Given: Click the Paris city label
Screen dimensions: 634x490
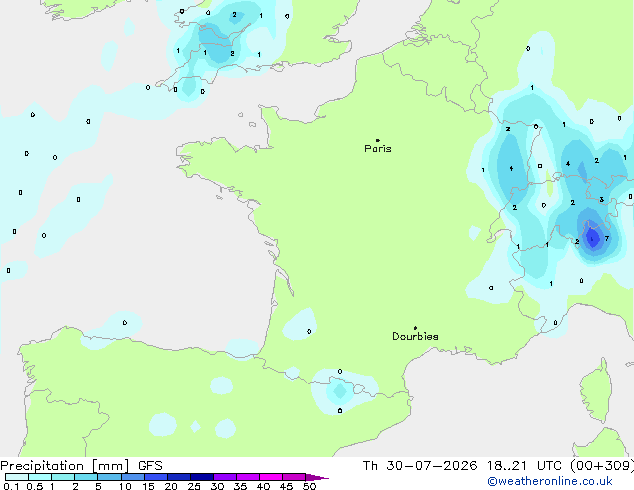Looking at the screenshot, I should (x=378, y=148).
